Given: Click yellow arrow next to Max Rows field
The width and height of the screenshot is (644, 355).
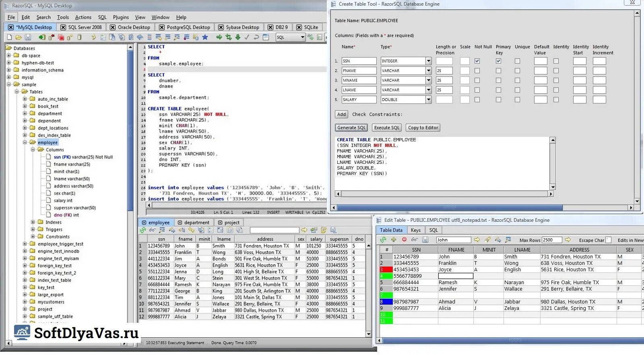Looking at the screenshot, I should point(568,239).
